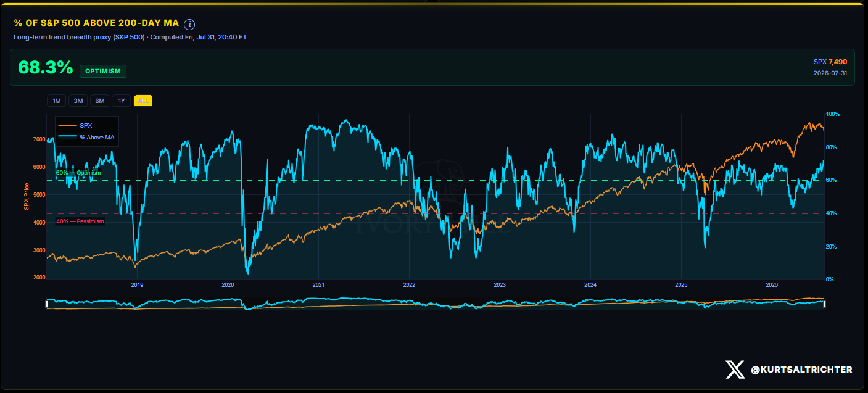
Task: Select the 3M time range
Action: click(x=78, y=101)
